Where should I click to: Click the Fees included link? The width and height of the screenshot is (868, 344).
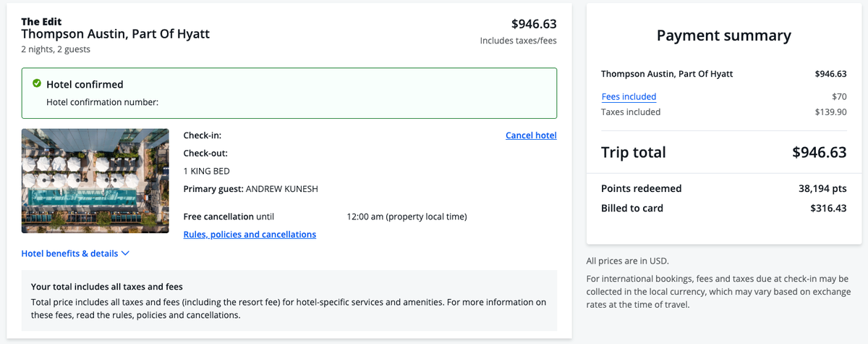(629, 96)
